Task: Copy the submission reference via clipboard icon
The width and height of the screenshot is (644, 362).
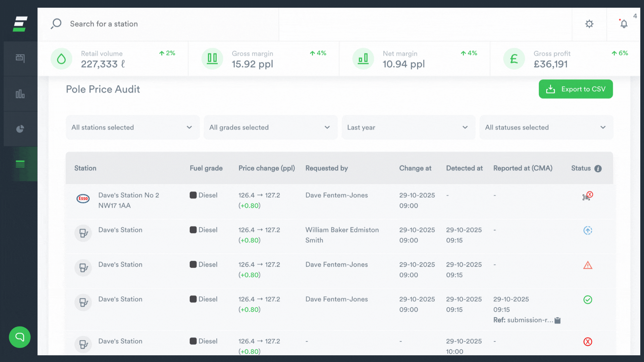Action: [557, 320]
